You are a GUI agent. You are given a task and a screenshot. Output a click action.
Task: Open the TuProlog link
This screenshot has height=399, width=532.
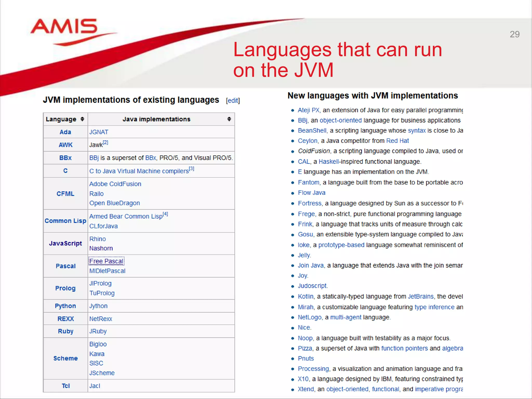(102, 293)
